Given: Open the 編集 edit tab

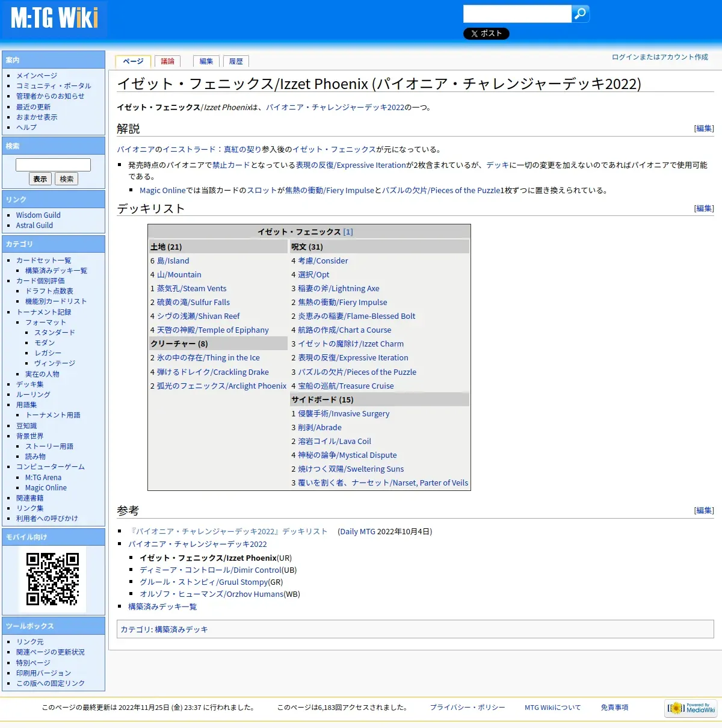Looking at the screenshot, I should point(206,61).
